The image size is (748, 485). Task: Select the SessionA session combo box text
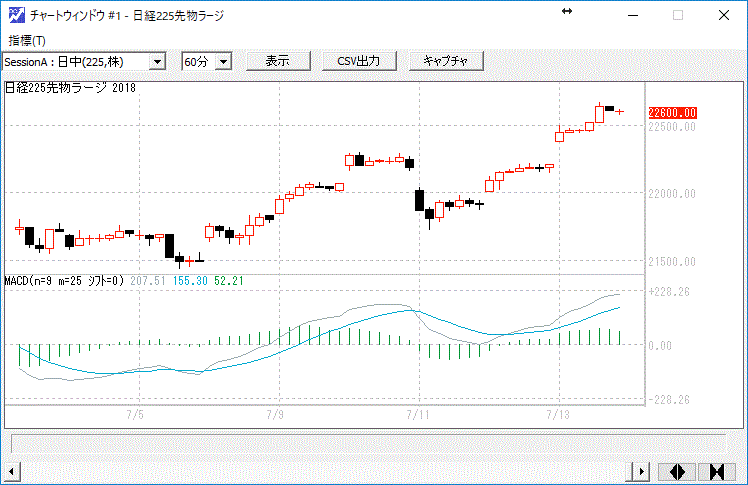pyautogui.click(x=76, y=62)
